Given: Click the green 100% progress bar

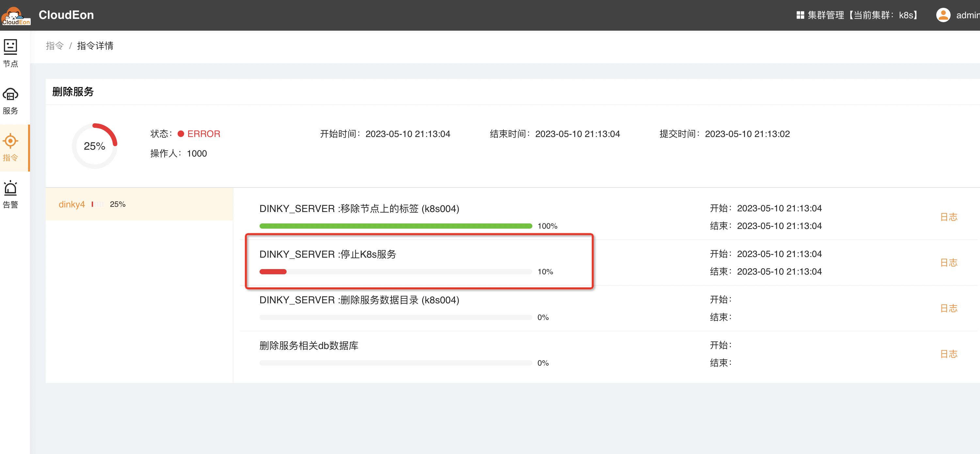Looking at the screenshot, I should pos(396,226).
